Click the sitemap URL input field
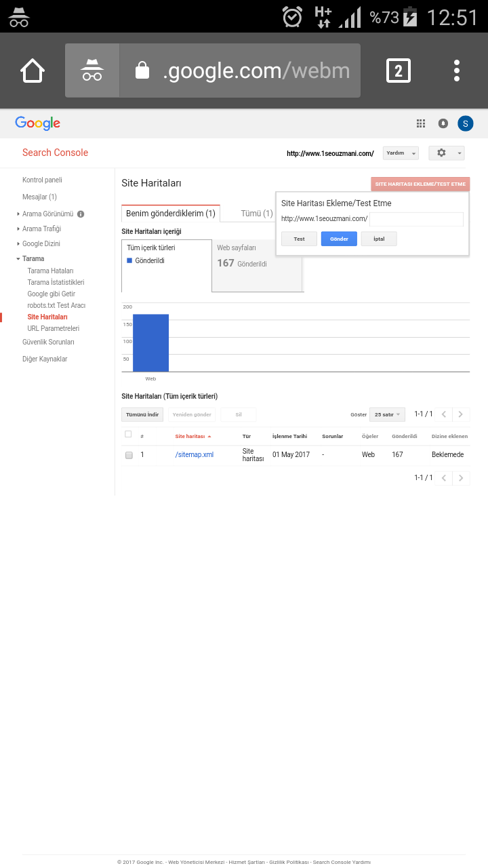This screenshot has height=868, width=488. tap(416, 219)
